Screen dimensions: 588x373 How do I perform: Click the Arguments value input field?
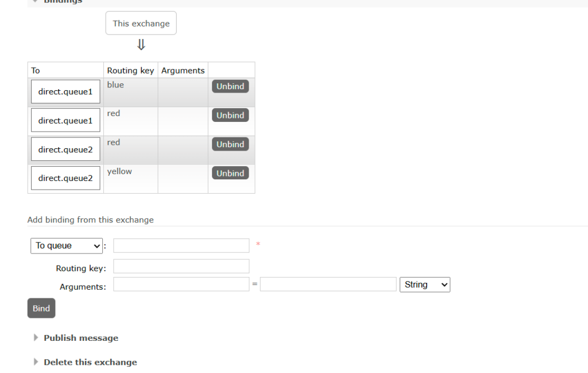pos(328,284)
